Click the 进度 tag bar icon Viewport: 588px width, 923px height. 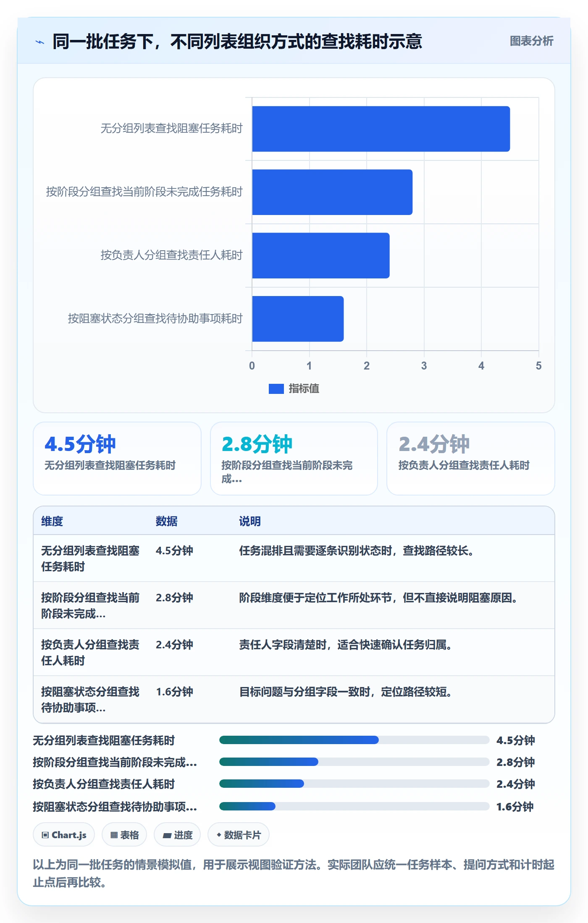coord(167,835)
